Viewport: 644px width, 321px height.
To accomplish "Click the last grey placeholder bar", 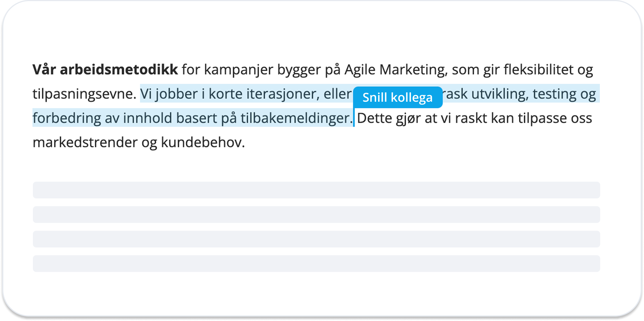I will click(316, 264).
